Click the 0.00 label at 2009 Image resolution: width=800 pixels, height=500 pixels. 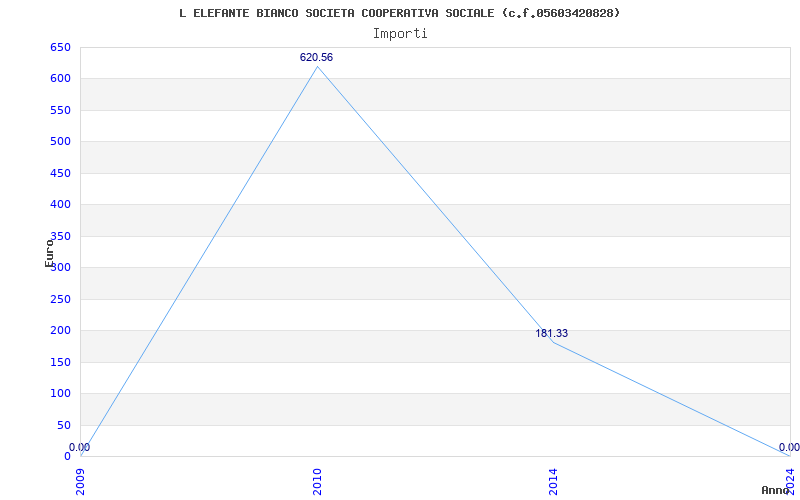[x=80, y=447]
